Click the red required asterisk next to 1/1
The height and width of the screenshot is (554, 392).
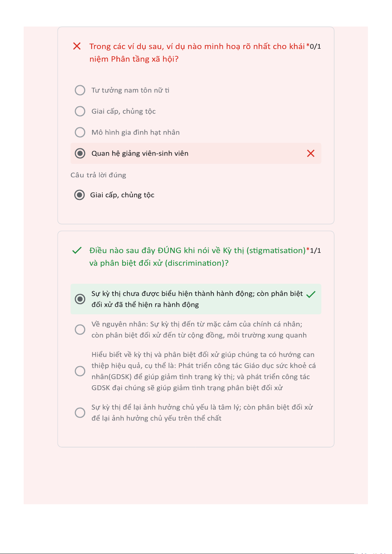[x=308, y=250]
